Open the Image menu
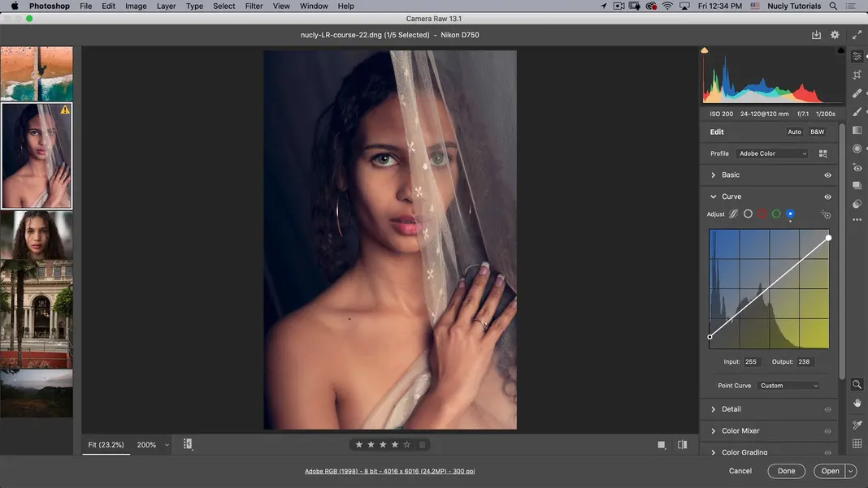Screen dimensions: 868x488 click(x=136, y=6)
